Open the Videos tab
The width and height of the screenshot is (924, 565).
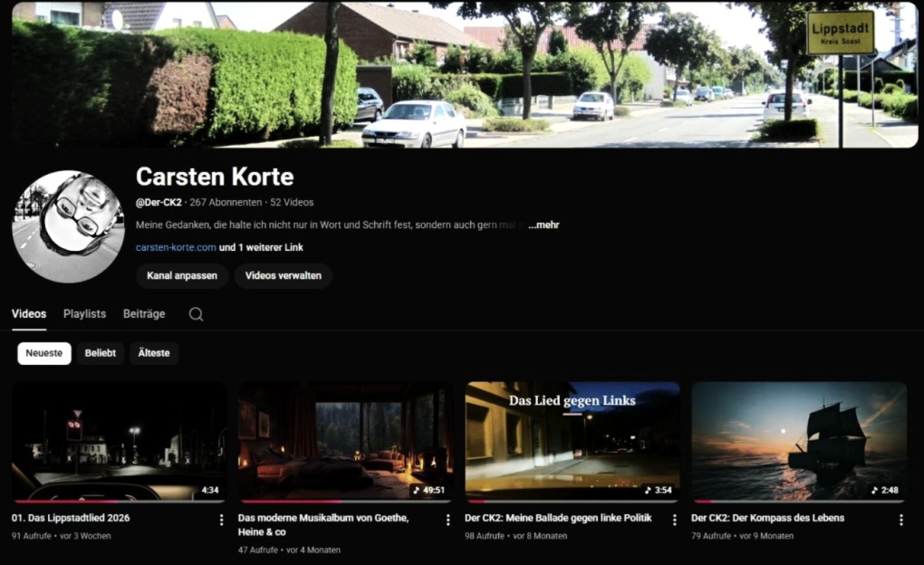point(29,314)
